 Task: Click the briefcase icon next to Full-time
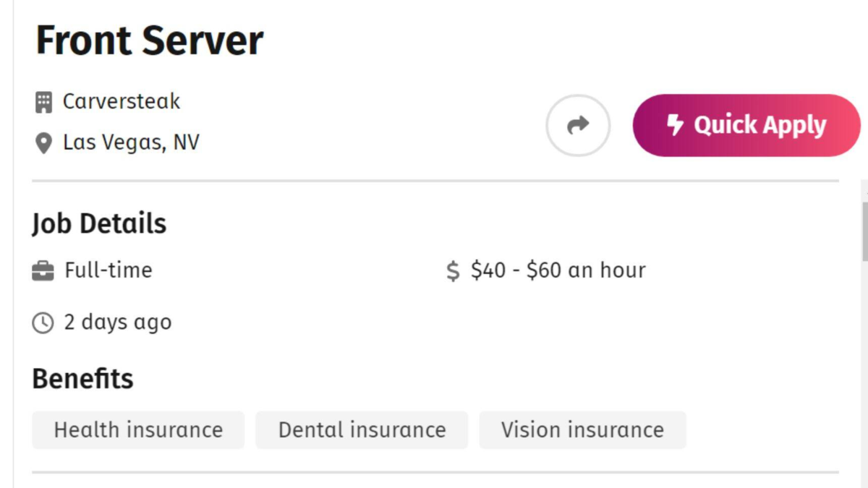(43, 271)
